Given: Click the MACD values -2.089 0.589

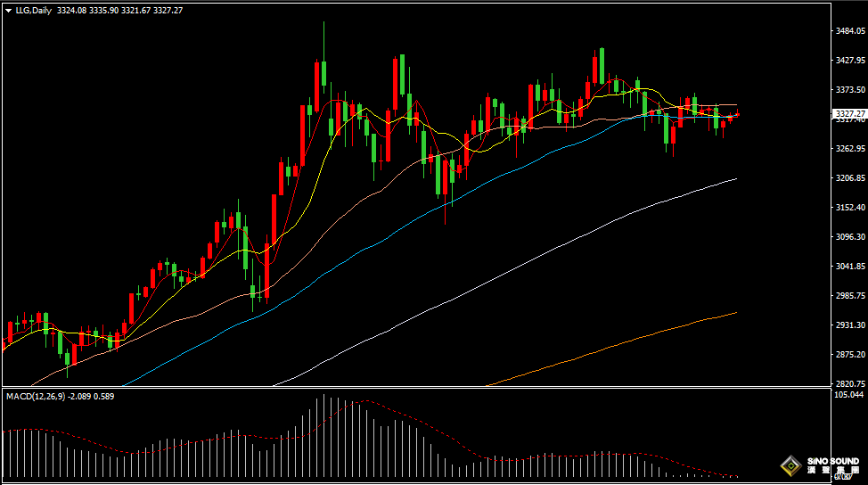Looking at the screenshot, I should pos(91,397).
